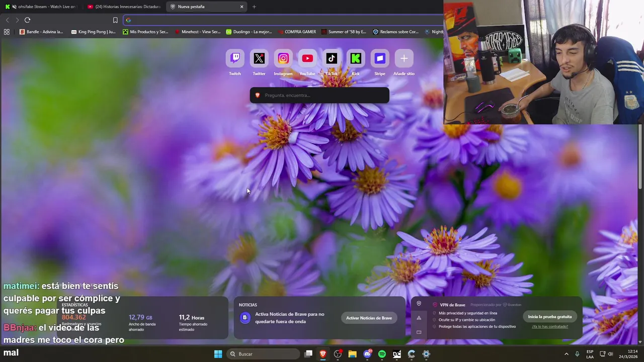Open the Kick shortcut tile
The height and width of the screenshot is (362, 644).
coord(356,59)
